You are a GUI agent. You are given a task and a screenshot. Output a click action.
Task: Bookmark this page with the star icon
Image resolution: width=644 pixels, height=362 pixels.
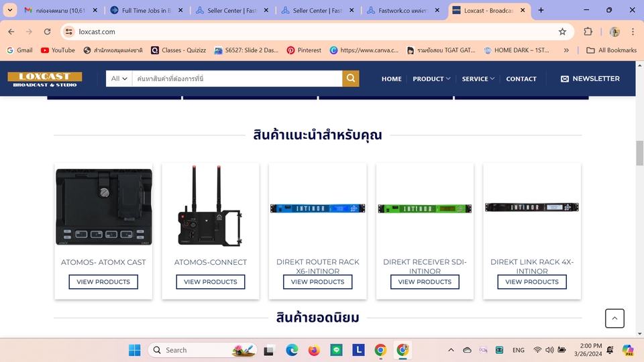[x=562, y=32]
